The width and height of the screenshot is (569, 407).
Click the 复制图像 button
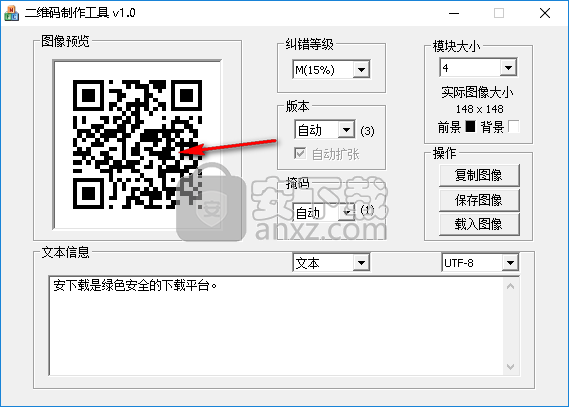479,175
